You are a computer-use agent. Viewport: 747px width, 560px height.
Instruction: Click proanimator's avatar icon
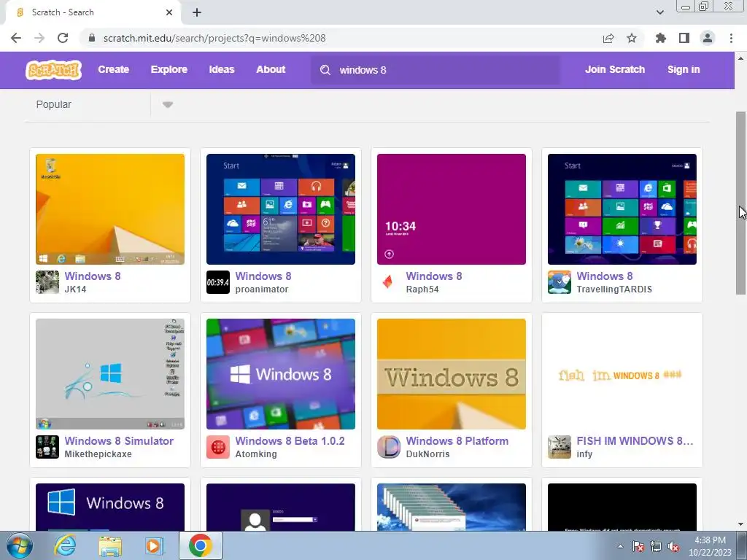[x=217, y=282]
